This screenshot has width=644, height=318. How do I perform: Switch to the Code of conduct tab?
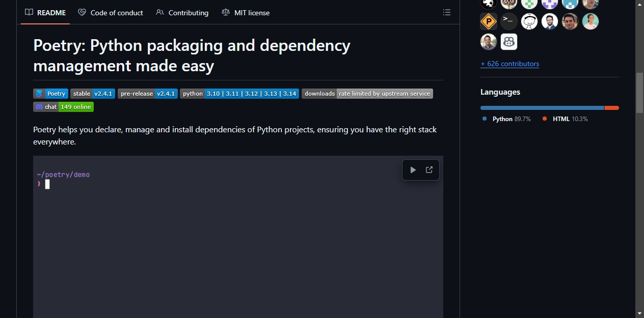(x=111, y=13)
